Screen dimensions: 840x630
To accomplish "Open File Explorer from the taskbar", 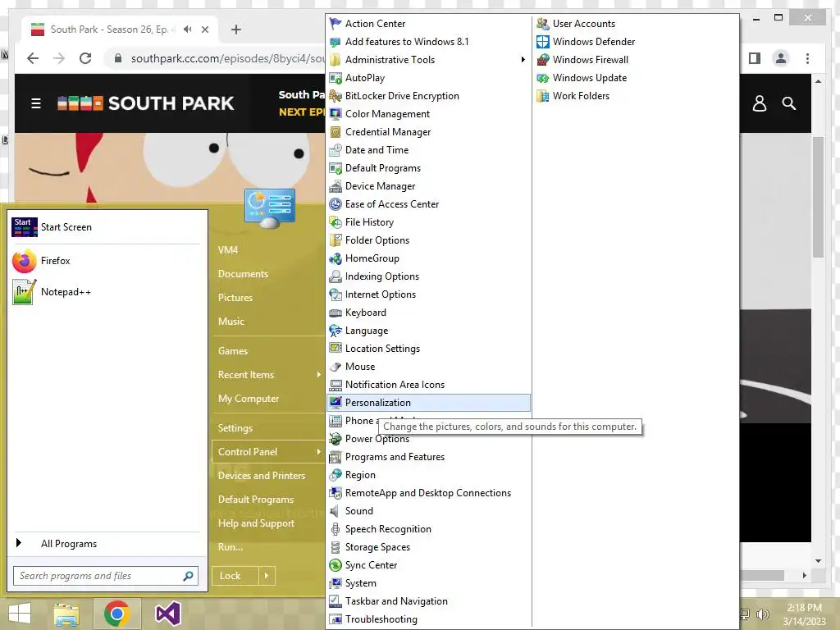I will tap(66, 614).
